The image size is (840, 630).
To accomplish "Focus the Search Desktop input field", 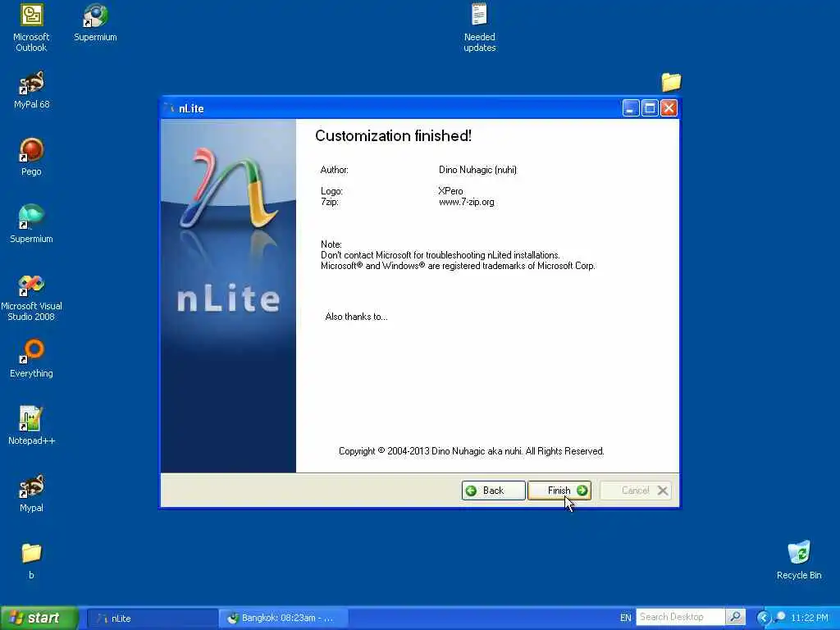I will pos(680,617).
